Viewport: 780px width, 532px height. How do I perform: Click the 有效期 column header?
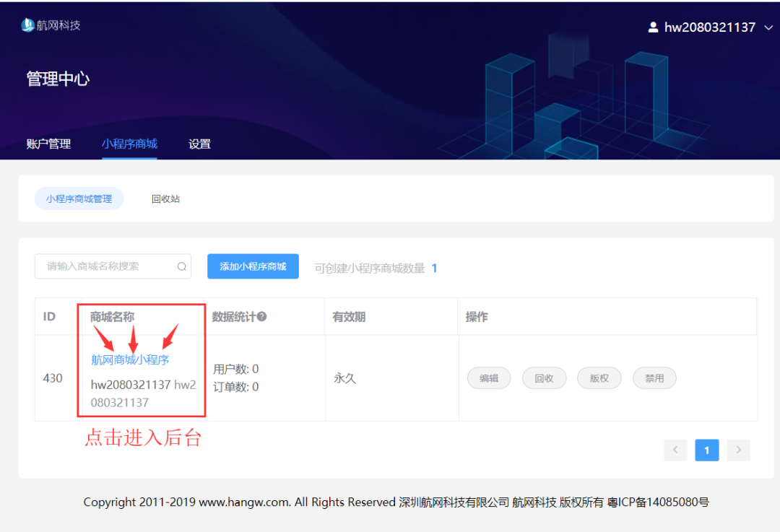349,317
